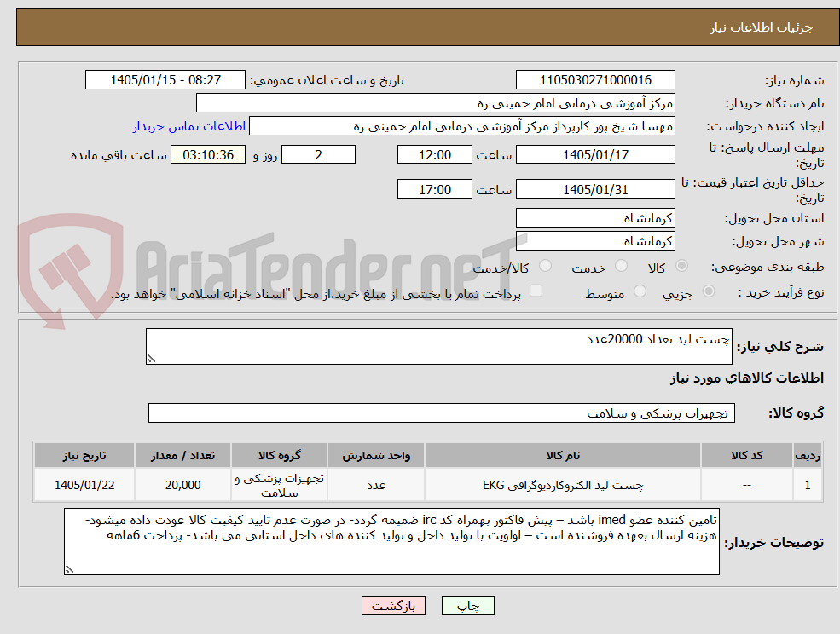The image size is (840, 634).
Task: Click the general description text area چست لید
Action: click(438, 347)
